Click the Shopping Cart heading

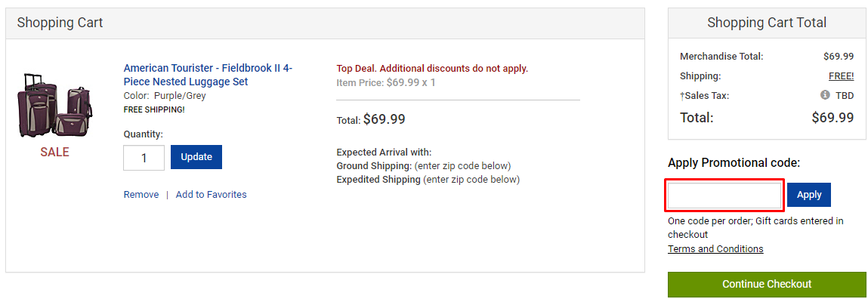60,23
